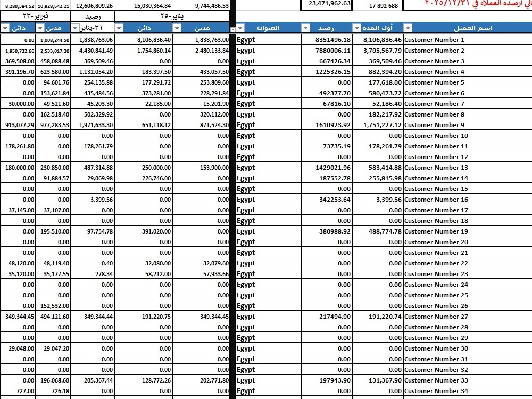This screenshot has height=399, width=532.
Task: Click the February debit value 152,532.00
Action: pyautogui.click(x=53, y=306)
